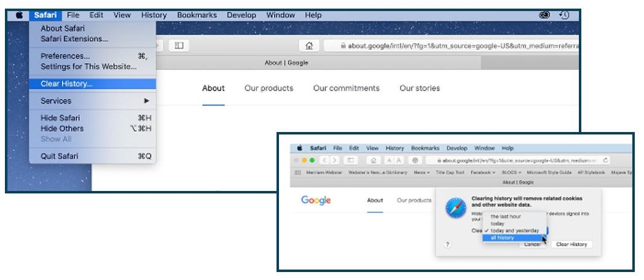Open the Develop menu in the top screenshot
Screen dimensions: 644x280
[x=241, y=15]
